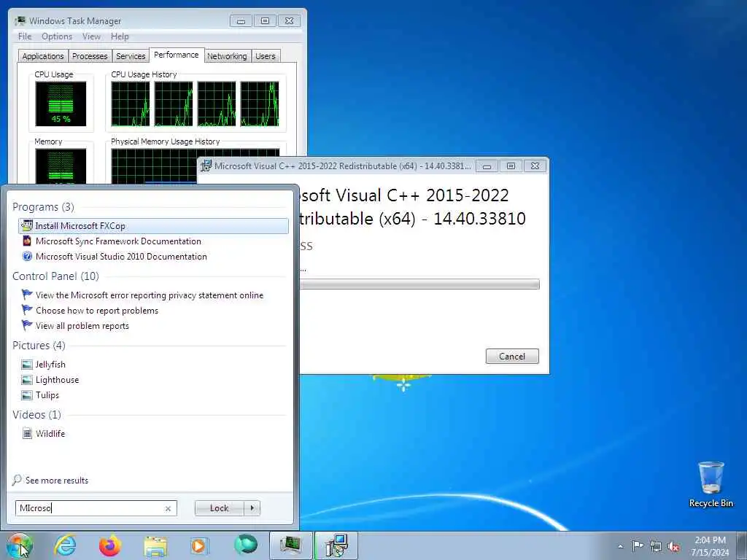747x560 pixels.
Task: Click the Visual C++ installer title icon
Action: point(205,166)
